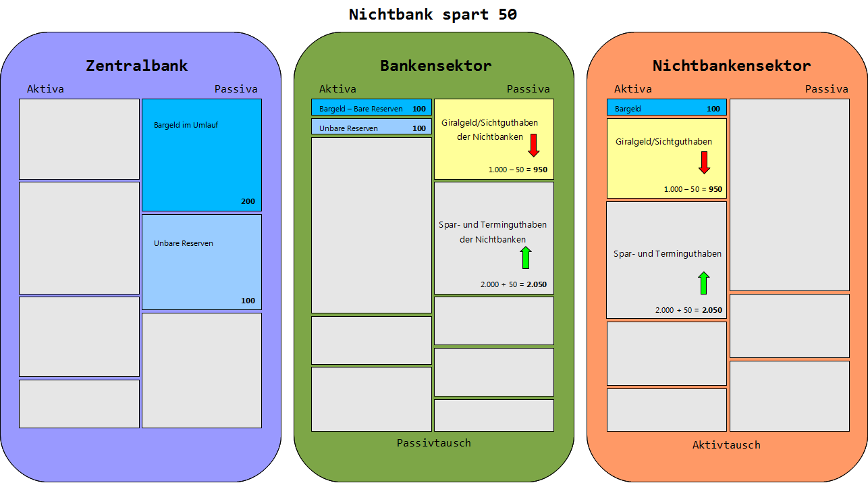Click the Bargeld – Bare Reserven row

tap(371, 107)
